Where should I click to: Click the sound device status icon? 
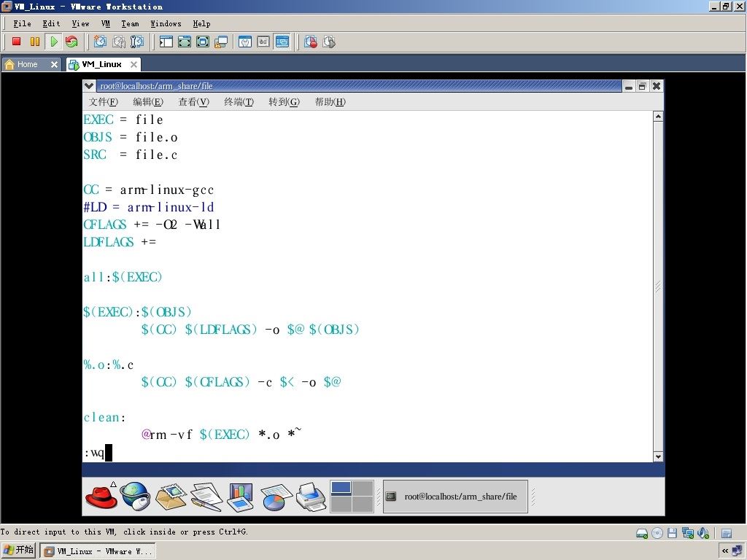pyautogui.click(x=703, y=533)
